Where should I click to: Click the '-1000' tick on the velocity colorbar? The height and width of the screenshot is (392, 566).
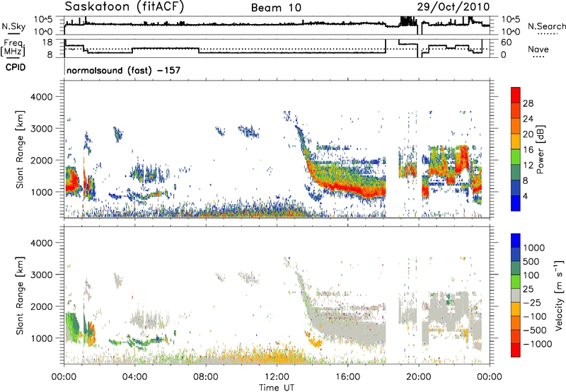[x=537, y=344]
